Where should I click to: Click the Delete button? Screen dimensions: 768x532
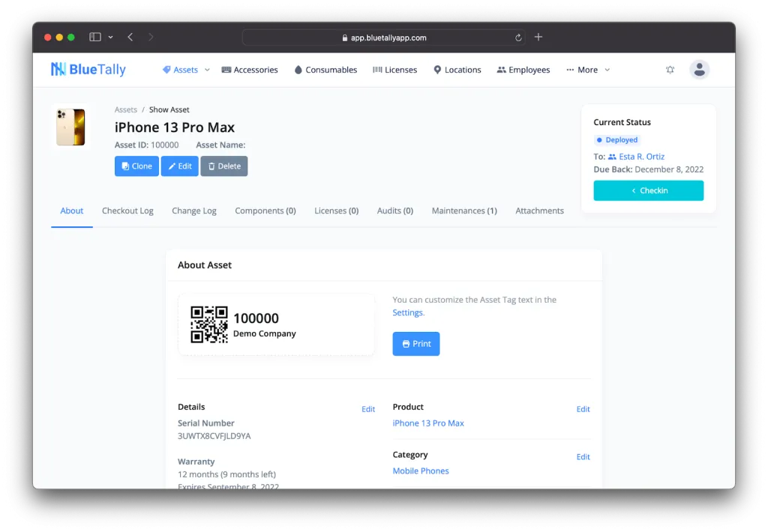pyautogui.click(x=223, y=166)
